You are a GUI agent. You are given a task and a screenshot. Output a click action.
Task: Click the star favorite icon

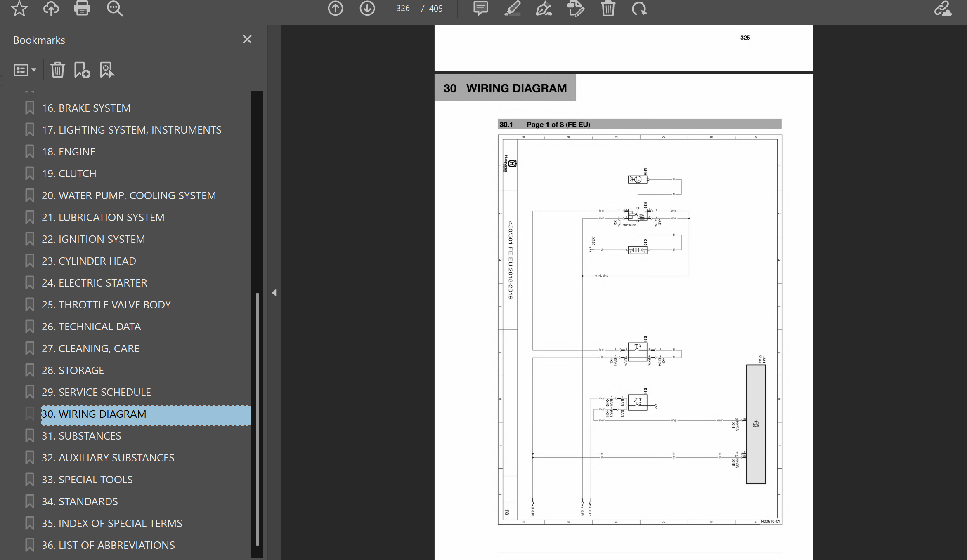coord(19,8)
